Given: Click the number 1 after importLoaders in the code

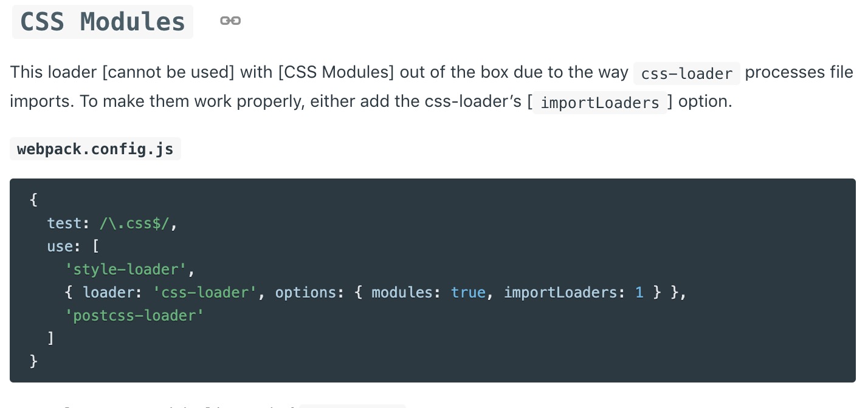Looking at the screenshot, I should (639, 293).
